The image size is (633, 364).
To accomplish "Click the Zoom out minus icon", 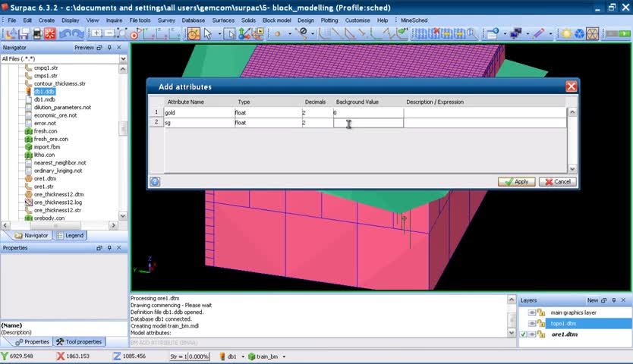I will coord(109,34).
